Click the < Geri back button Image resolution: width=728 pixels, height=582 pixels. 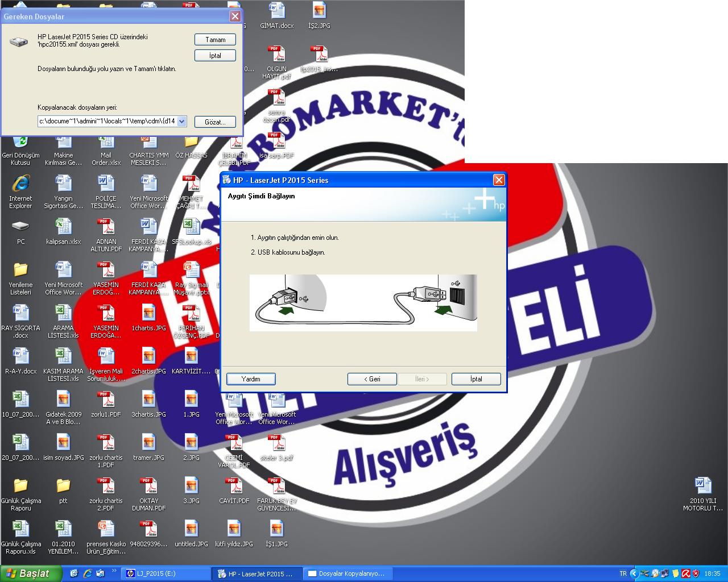372,379
